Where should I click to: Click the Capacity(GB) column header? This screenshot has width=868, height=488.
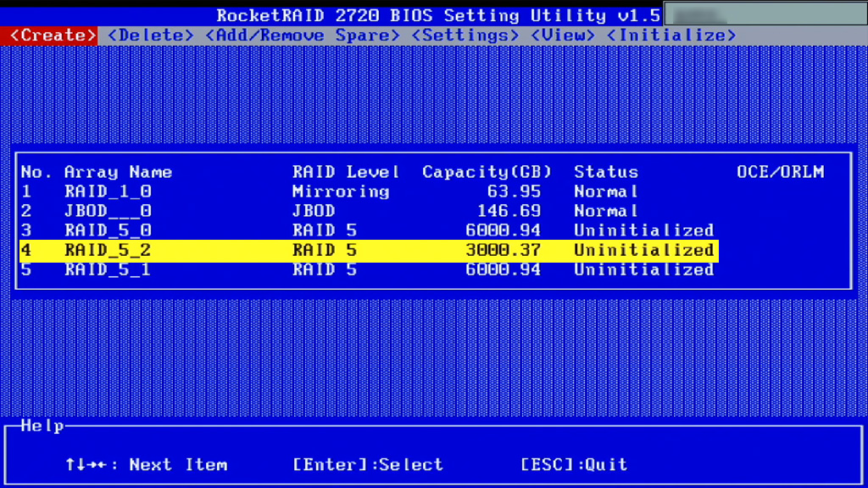pos(487,172)
